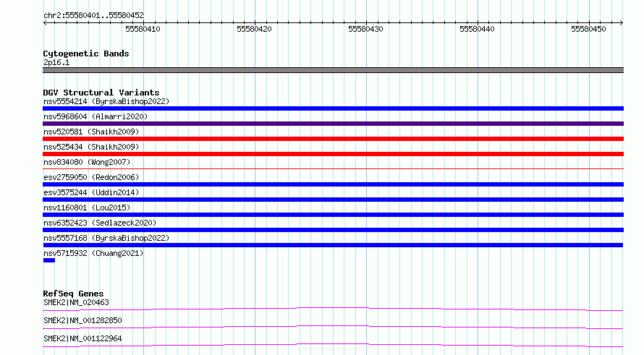Open variant nsv5968604 (Almarri2020) label
Screen dimensions: 644x355
[x=96, y=116]
